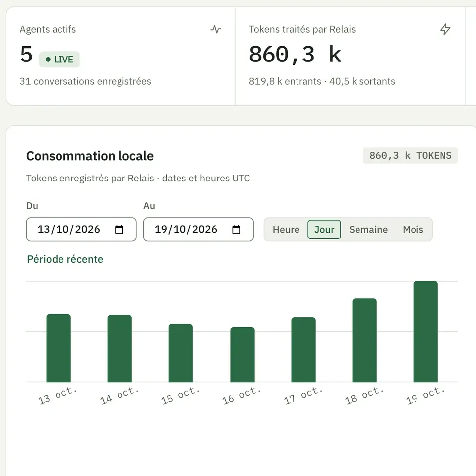The height and width of the screenshot is (476, 476).
Task: Click the 860,3 k TOKENS badge
Action: [410, 155]
